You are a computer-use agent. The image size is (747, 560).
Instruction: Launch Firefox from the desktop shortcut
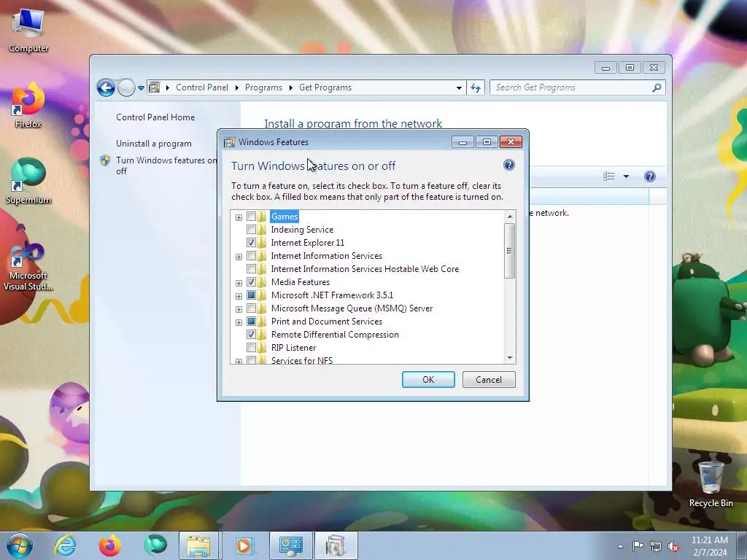(28, 105)
